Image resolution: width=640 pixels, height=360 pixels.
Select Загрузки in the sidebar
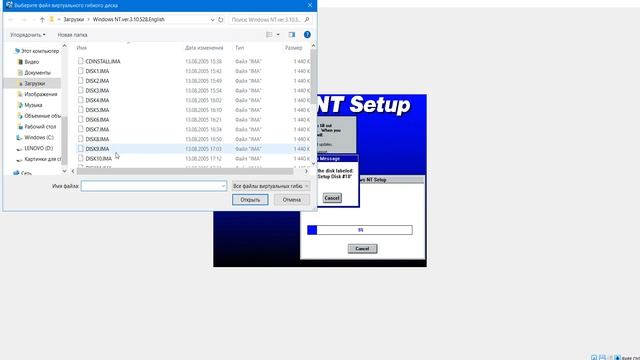click(31, 83)
